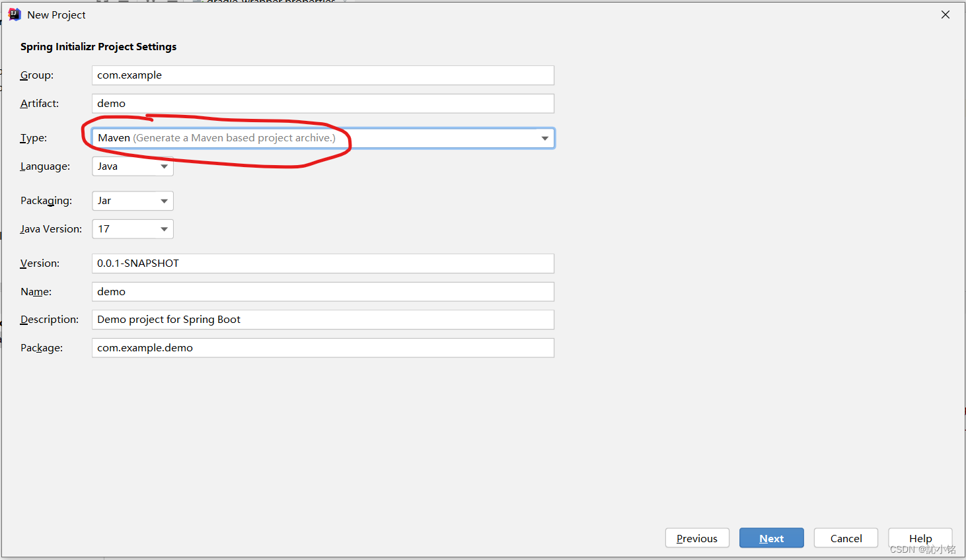Click the Spring Initializr Project Settings heading
Screen dimensions: 966x560
pyautogui.click(x=98, y=47)
